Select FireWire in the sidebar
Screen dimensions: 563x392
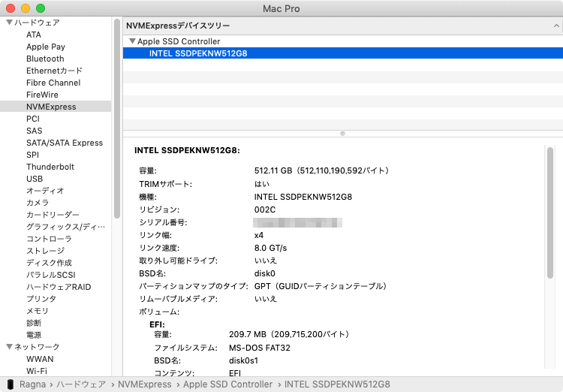point(42,95)
